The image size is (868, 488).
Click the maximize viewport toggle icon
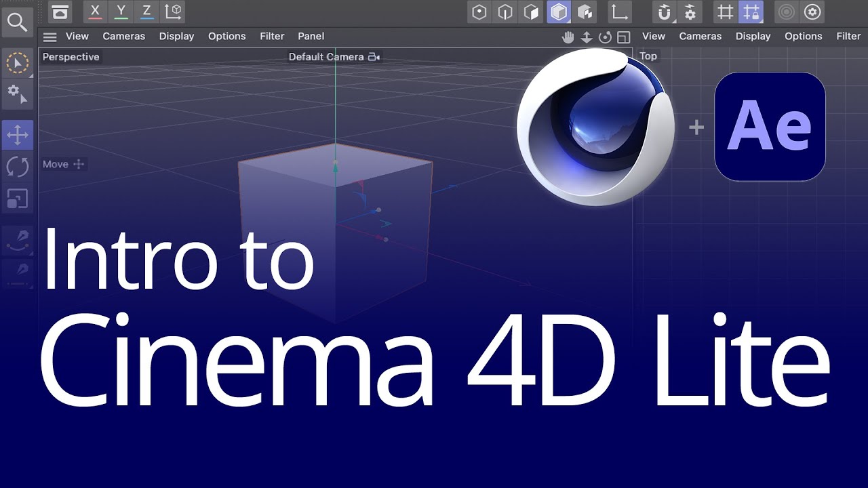[x=624, y=37]
